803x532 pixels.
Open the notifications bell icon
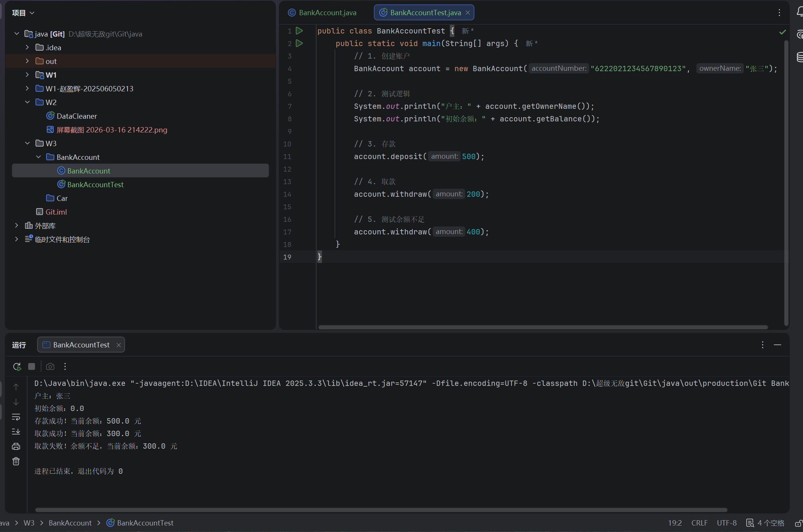tap(799, 12)
